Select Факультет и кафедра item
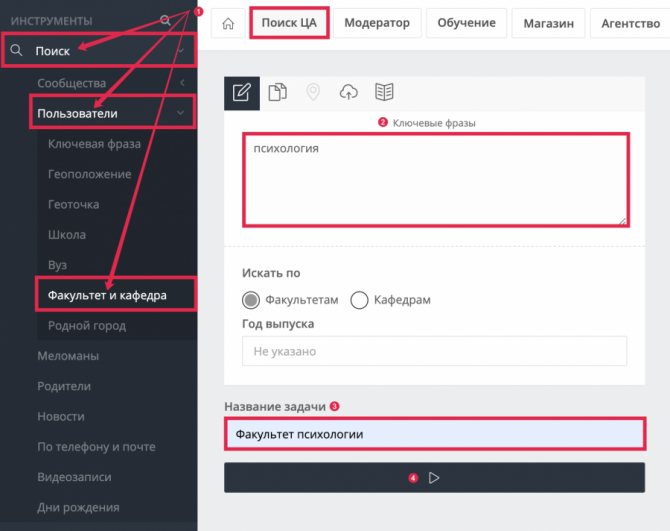This screenshot has height=531, width=670. click(x=107, y=295)
